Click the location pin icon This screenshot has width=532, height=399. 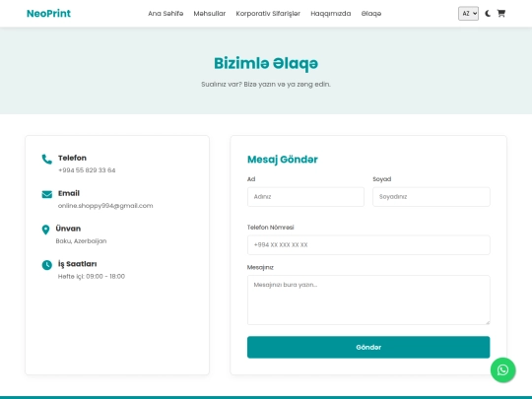click(45, 230)
